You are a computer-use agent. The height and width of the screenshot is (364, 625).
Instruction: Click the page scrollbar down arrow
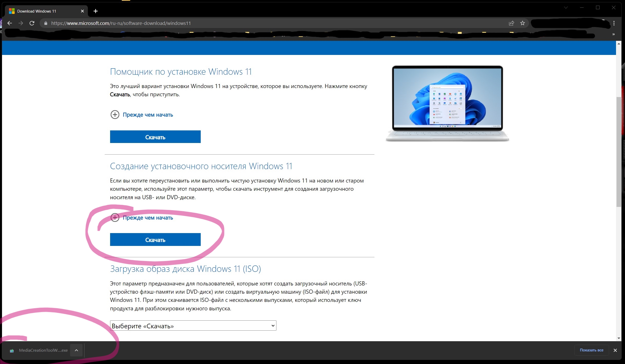[x=619, y=338]
